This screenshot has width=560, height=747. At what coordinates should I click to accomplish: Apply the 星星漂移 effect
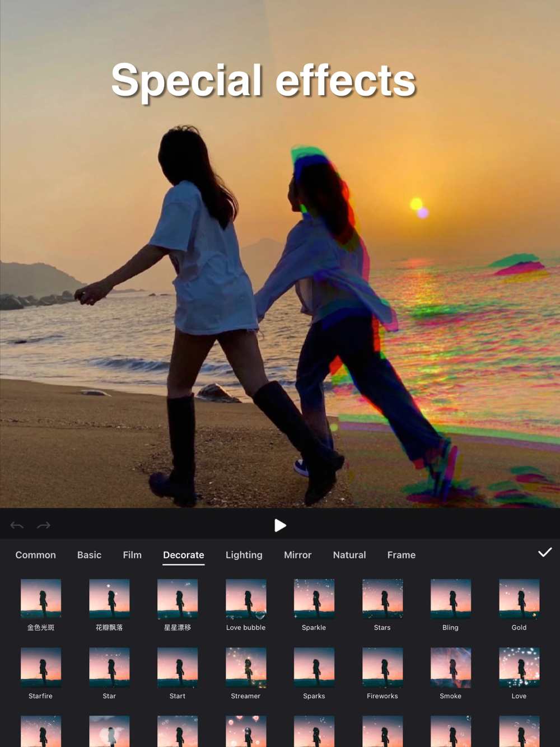[x=178, y=599]
